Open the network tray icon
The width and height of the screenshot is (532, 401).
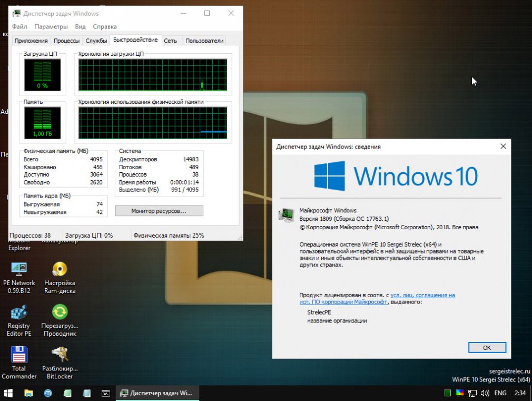pos(472,393)
